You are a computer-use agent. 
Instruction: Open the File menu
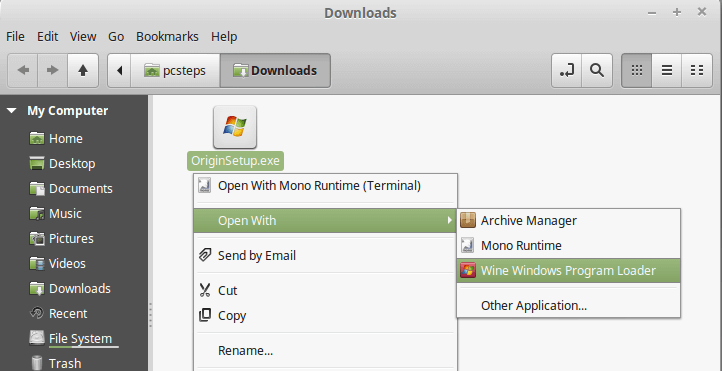click(x=15, y=36)
